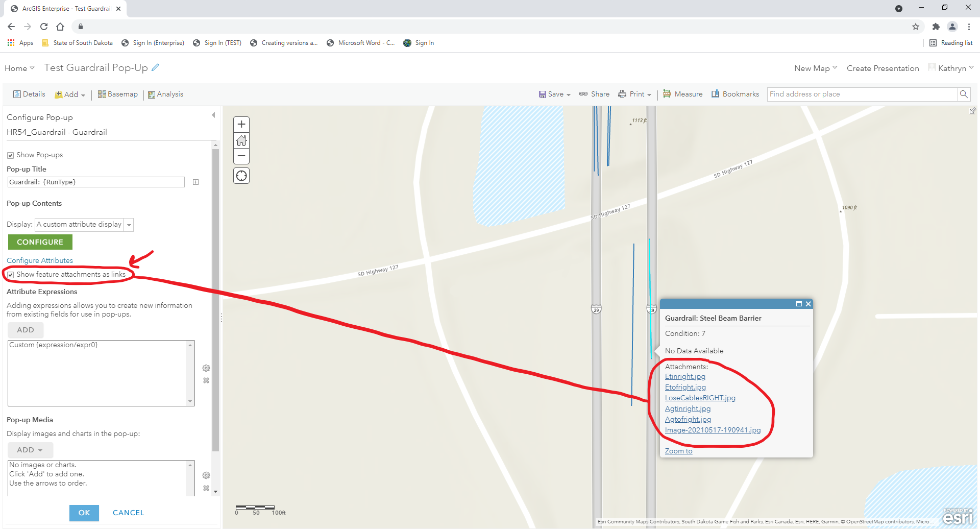Open Chrome profile avatar
980x531 pixels.
pyautogui.click(x=952, y=27)
